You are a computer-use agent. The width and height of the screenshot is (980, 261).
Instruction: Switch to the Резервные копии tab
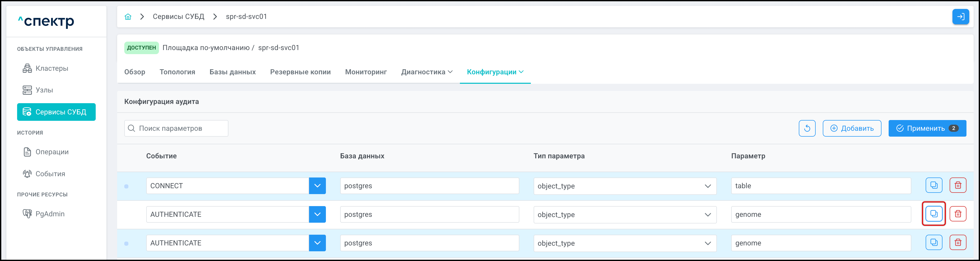pos(300,72)
